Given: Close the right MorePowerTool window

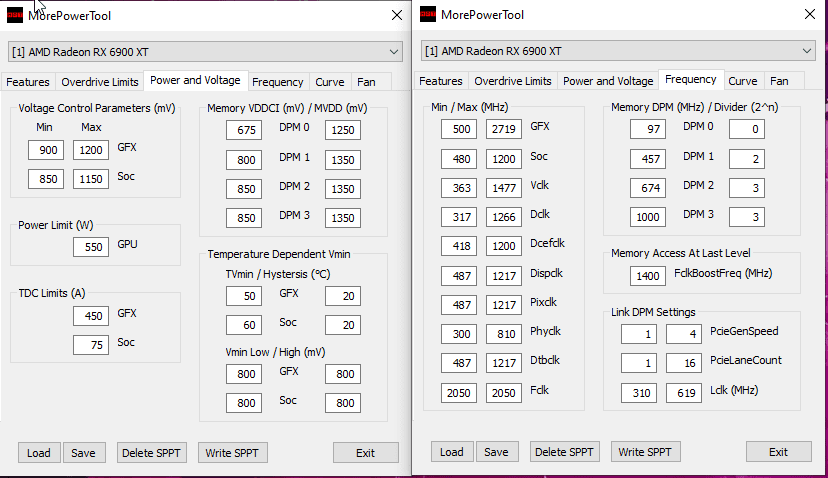Looking at the screenshot, I should click(x=810, y=14).
